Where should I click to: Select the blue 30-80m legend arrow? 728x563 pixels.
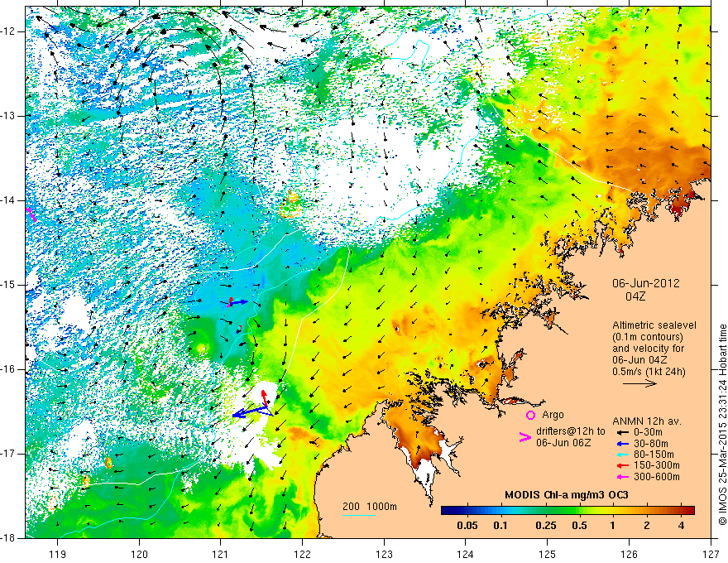(x=622, y=444)
